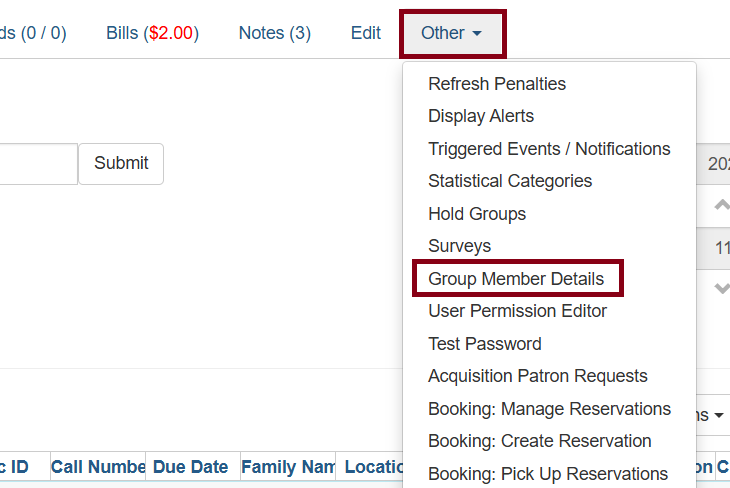This screenshot has height=488, width=730.
Task: Open Hold Groups menu item
Action: click(477, 214)
